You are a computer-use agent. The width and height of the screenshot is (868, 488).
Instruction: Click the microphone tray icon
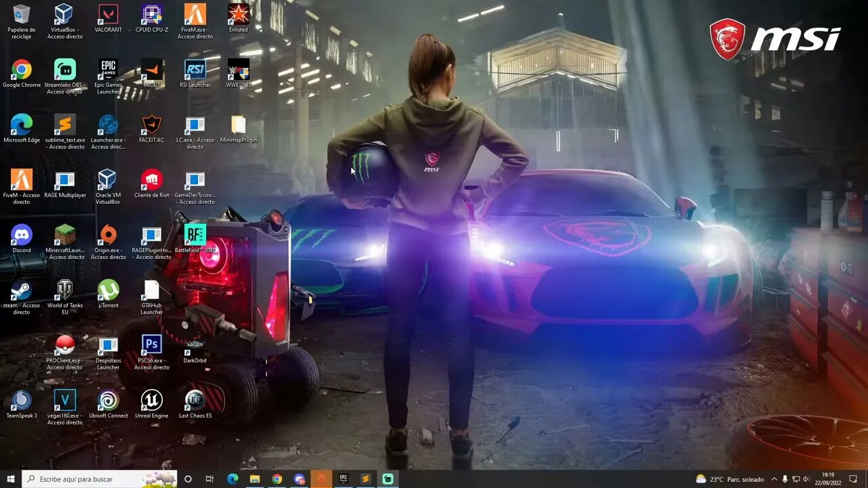click(x=785, y=479)
